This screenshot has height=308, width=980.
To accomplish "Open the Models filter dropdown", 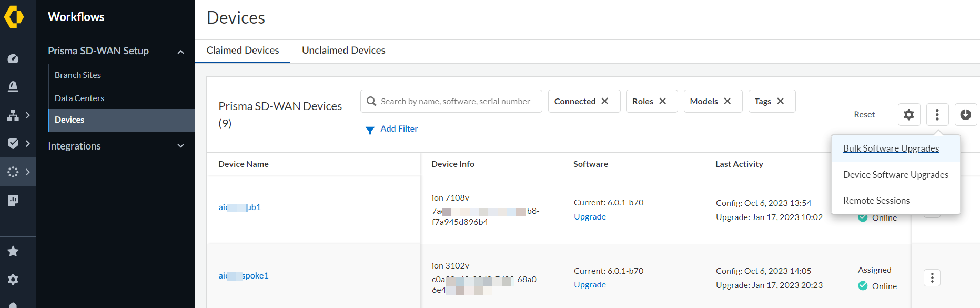I will point(703,101).
